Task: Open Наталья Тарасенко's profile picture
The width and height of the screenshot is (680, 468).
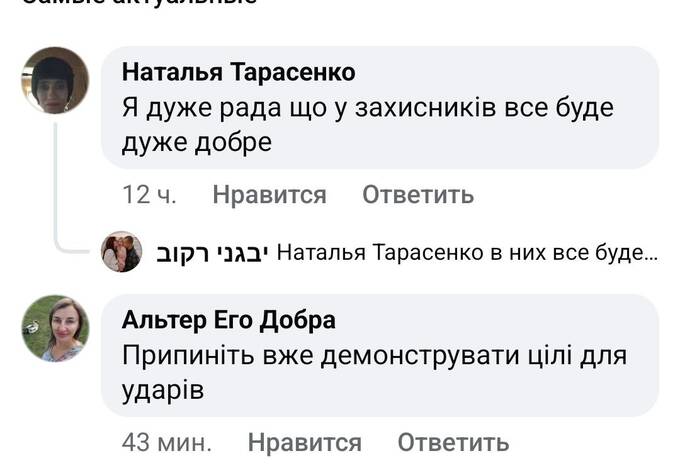Action: pos(55,81)
